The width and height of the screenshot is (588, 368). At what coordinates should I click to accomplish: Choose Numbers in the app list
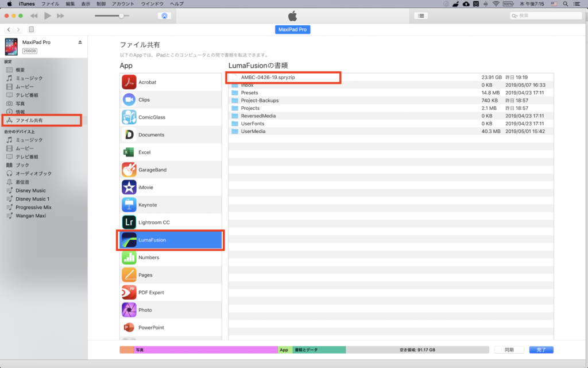pos(171,258)
